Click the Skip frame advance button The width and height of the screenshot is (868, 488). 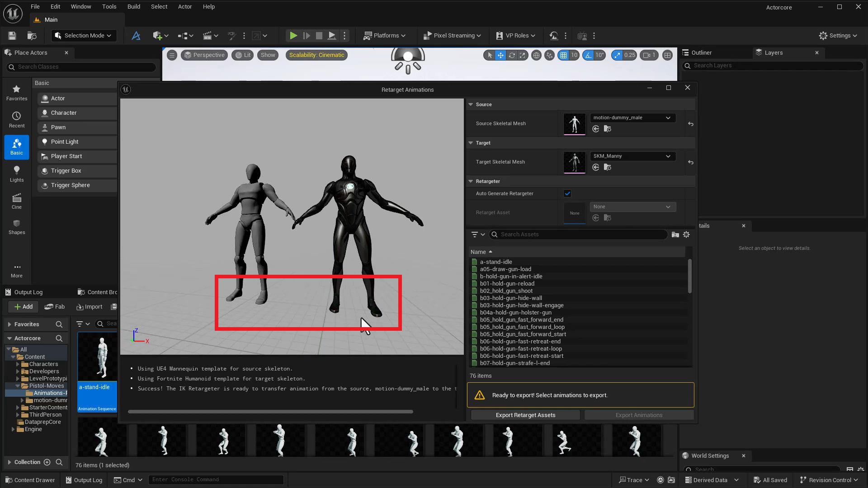pos(307,36)
